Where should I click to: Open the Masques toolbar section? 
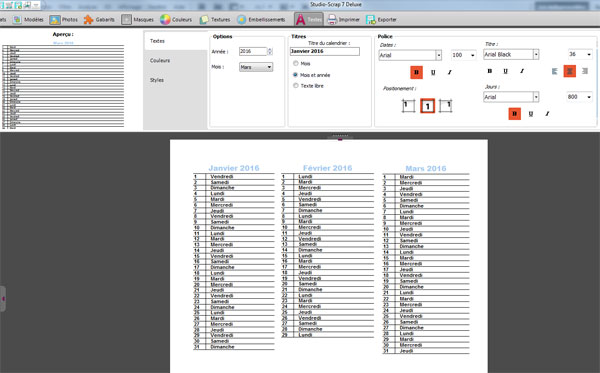coord(137,20)
